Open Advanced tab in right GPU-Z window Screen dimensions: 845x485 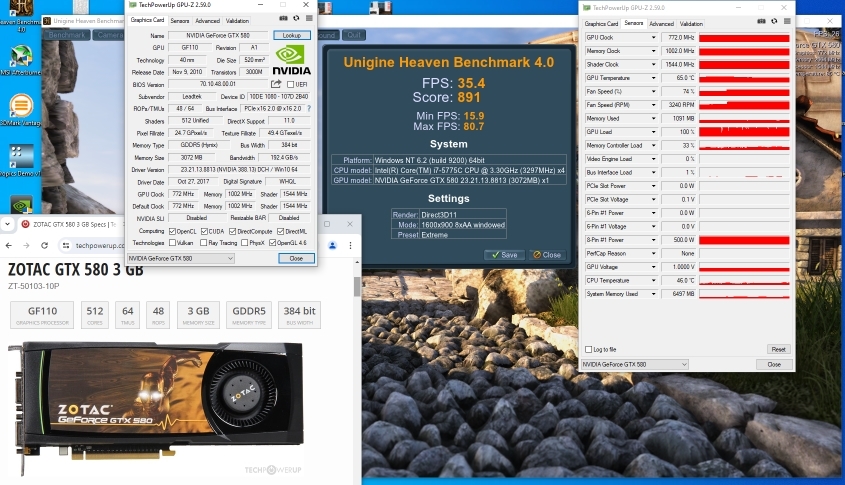click(661, 24)
